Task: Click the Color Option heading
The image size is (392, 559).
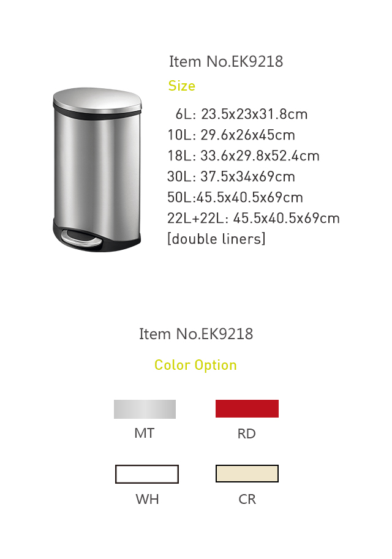Action: click(195, 365)
